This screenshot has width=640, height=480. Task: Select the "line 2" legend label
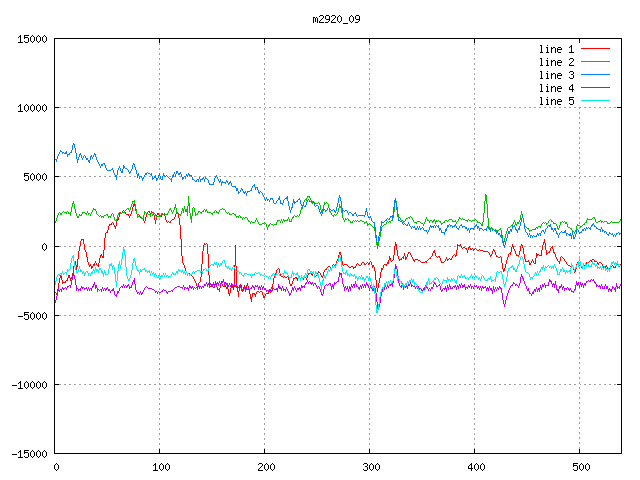(x=556, y=62)
